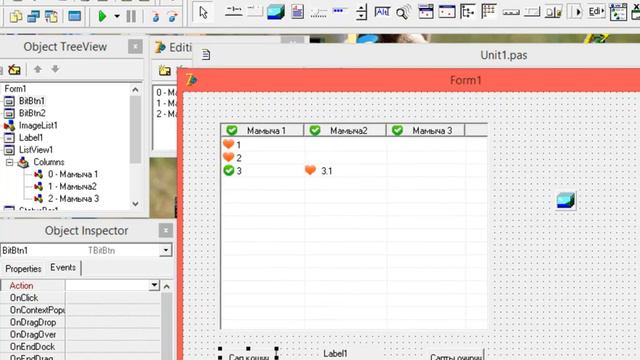Pick the TreeView component in palette
This screenshot has height=360, width=640.
tap(467, 12)
